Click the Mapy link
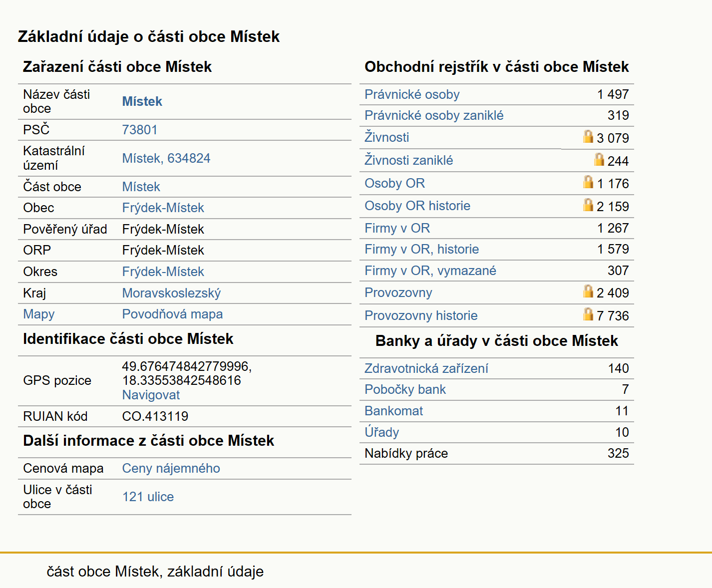 point(39,314)
